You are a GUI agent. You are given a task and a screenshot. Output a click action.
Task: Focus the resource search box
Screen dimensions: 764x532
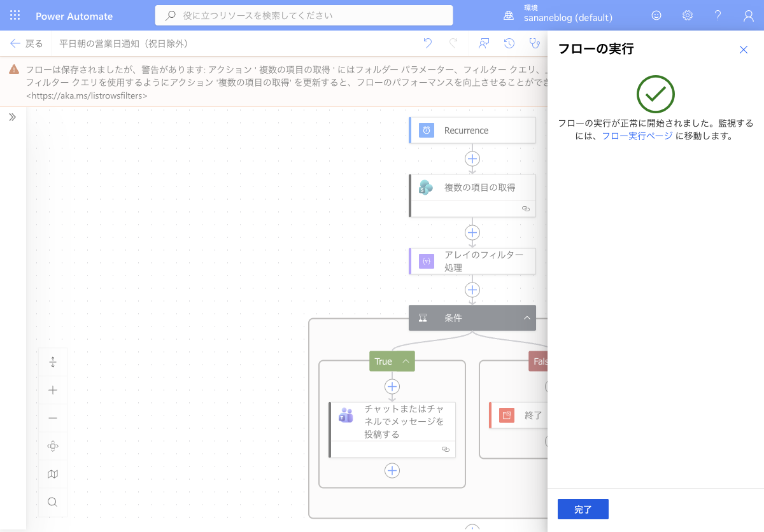point(304,15)
